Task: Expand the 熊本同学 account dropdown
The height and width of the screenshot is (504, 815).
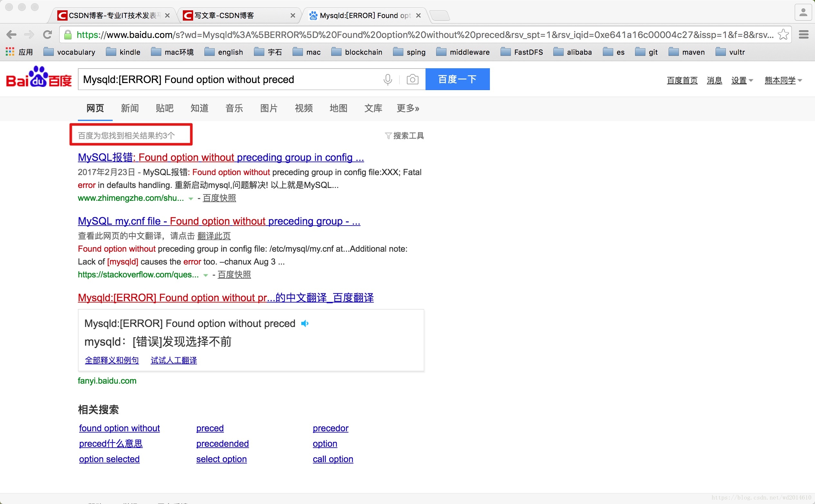Action: (x=783, y=80)
